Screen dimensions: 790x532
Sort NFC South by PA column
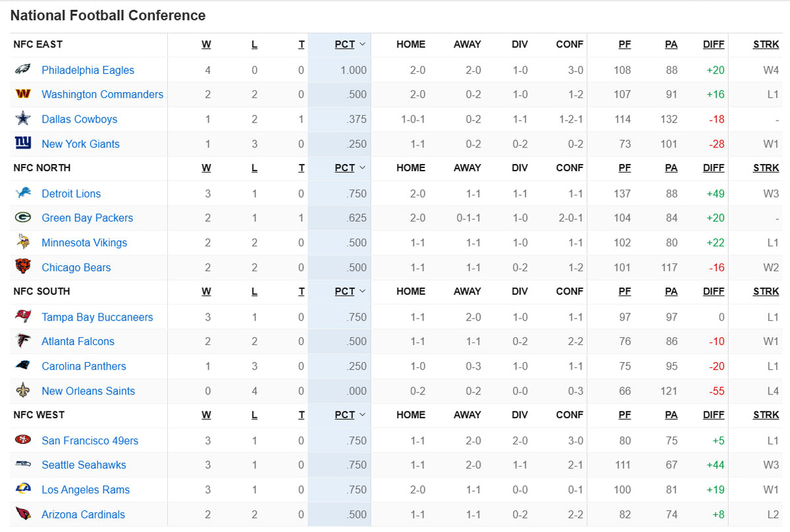(x=671, y=291)
